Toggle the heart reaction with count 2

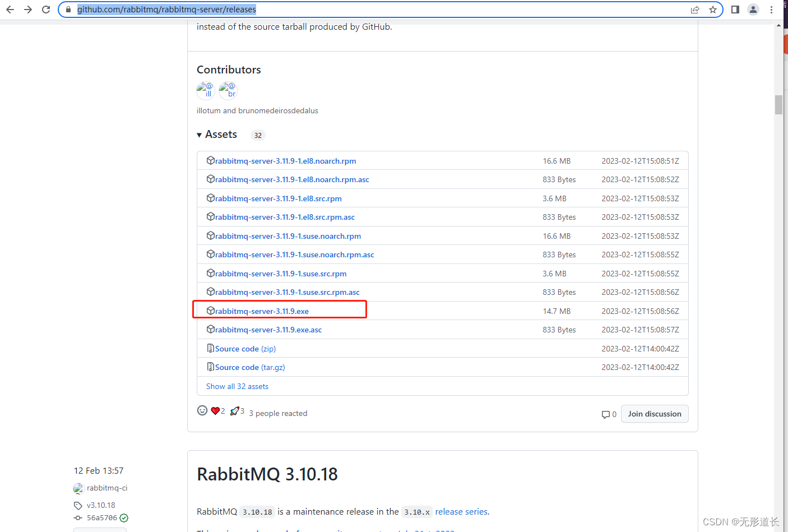[218, 411]
